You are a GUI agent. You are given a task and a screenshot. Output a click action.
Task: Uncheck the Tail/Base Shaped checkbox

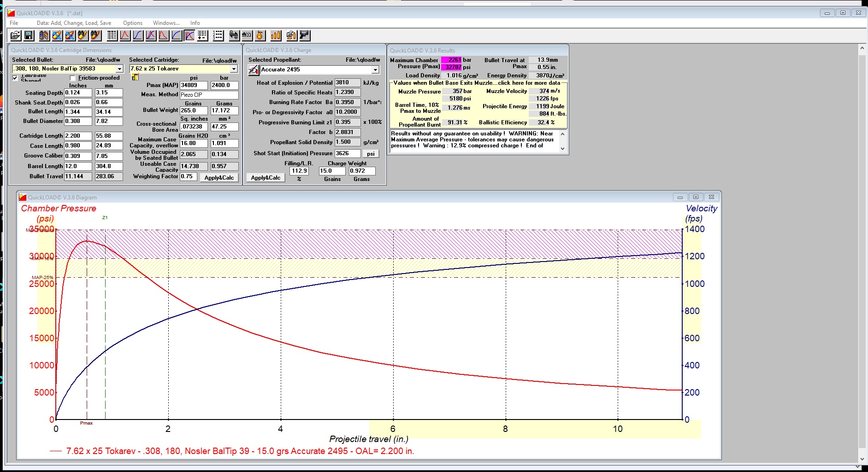click(x=15, y=78)
